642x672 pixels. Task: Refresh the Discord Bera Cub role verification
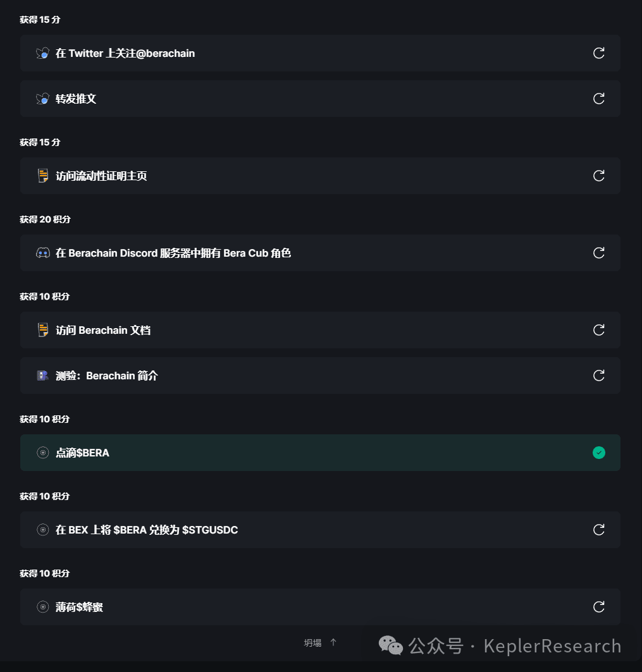598,252
